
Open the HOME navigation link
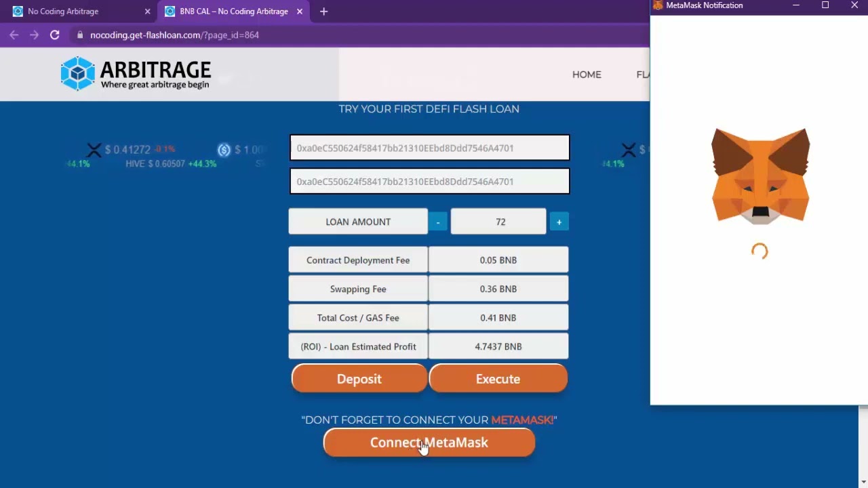pos(587,75)
